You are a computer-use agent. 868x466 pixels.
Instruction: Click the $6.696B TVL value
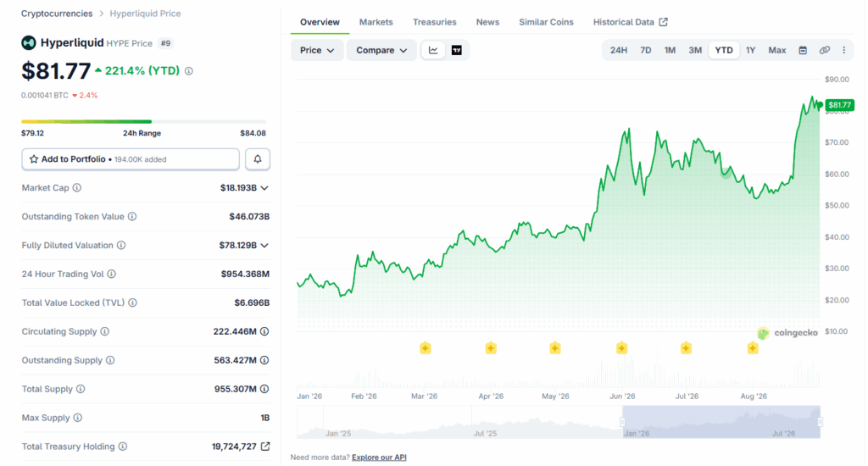click(252, 302)
